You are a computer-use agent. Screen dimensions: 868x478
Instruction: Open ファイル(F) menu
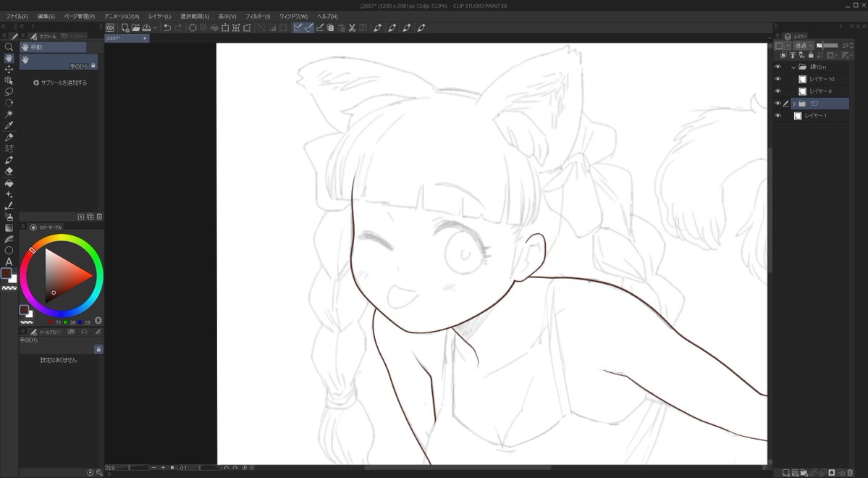(17, 17)
